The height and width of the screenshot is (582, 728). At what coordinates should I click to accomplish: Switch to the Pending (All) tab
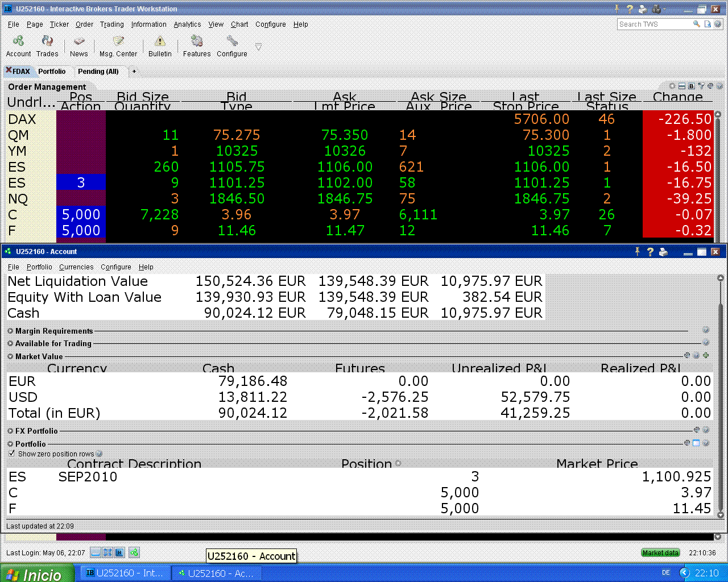pyautogui.click(x=98, y=72)
